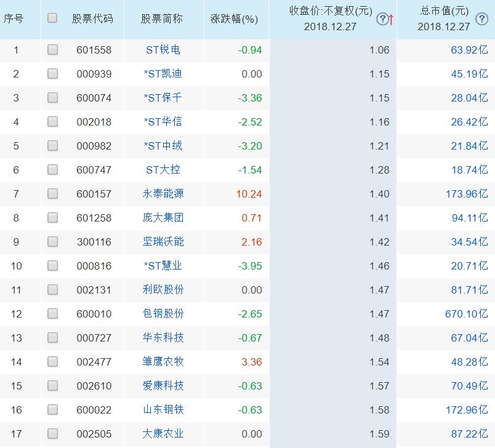Select the checkbox for 600747 ST大控
Screen dimensions: 495x448
click(x=52, y=169)
